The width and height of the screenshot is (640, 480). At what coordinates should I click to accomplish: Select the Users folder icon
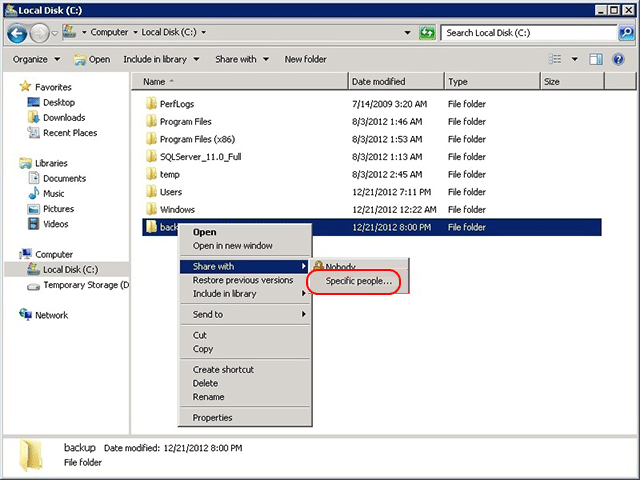pyautogui.click(x=151, y=191)
